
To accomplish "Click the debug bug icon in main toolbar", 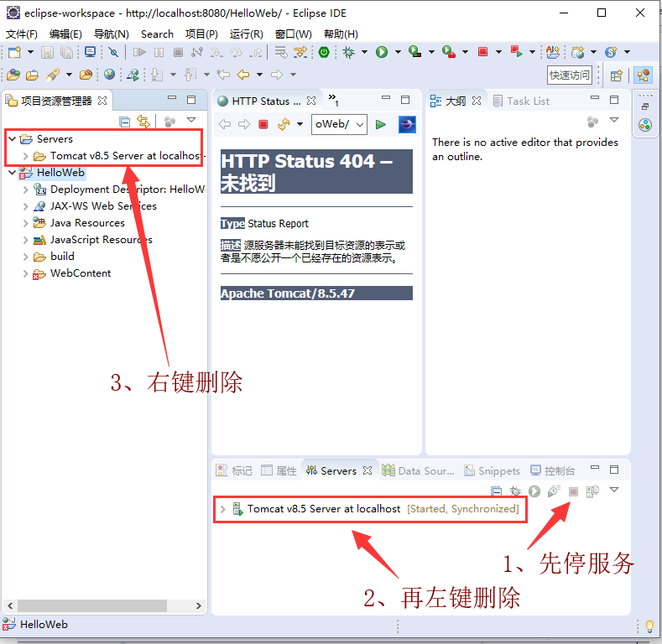I will pos(348,52).
